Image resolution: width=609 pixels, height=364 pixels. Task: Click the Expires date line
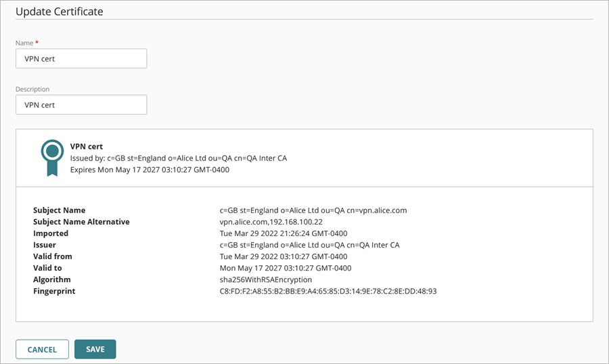(x=150, y=170)
